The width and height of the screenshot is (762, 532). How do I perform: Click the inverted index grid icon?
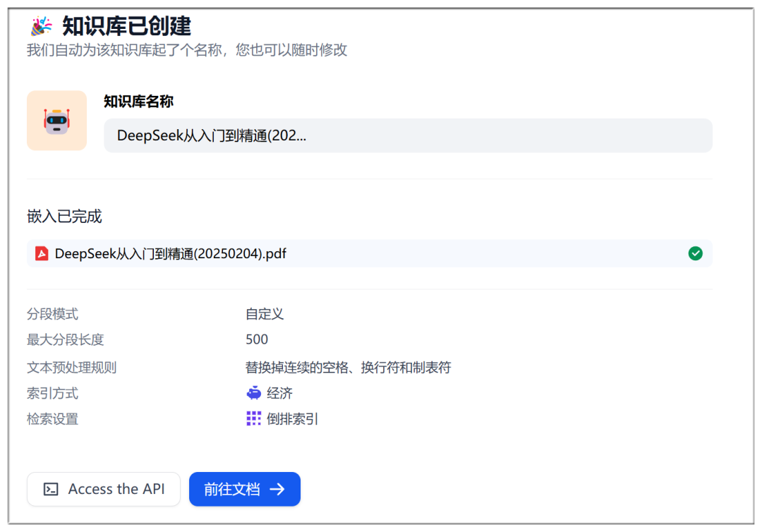254,418
